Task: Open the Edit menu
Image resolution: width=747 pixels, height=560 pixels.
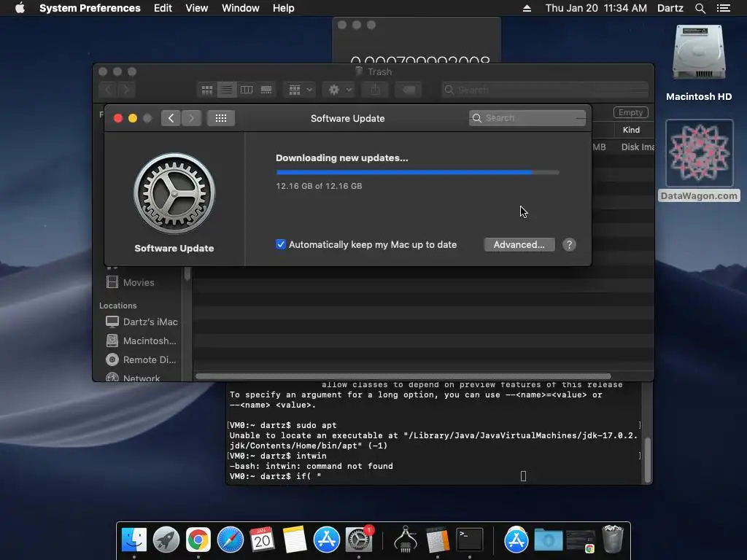Action: [163, 8]
